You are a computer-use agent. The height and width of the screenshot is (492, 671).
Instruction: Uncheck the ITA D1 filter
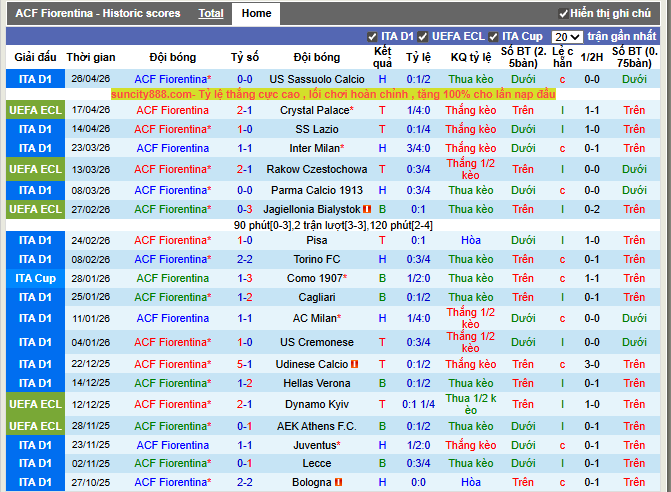point(372,37)
